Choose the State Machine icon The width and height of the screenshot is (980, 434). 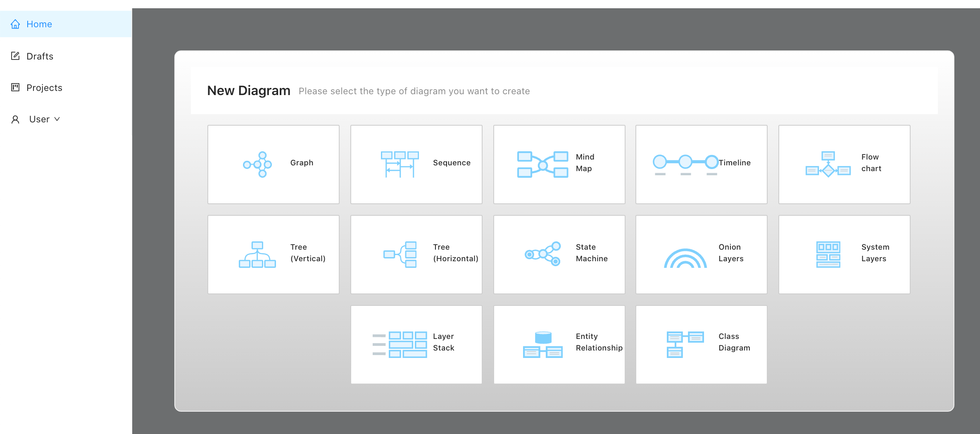tap(542, 254)
